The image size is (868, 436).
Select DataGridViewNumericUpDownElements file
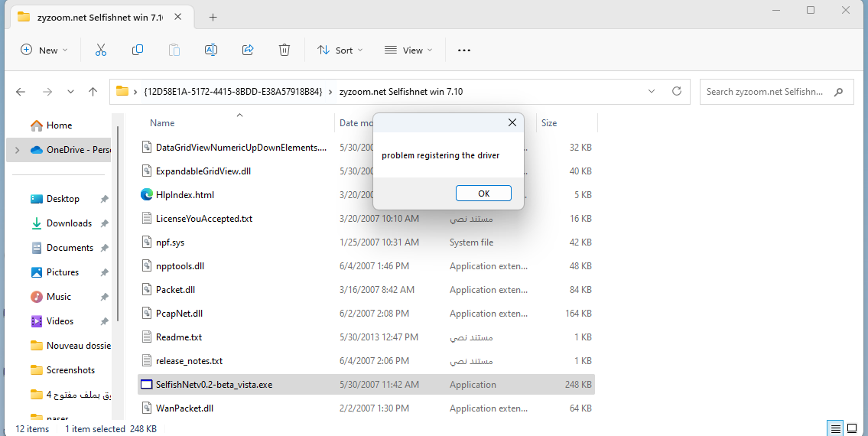(366, 148)
